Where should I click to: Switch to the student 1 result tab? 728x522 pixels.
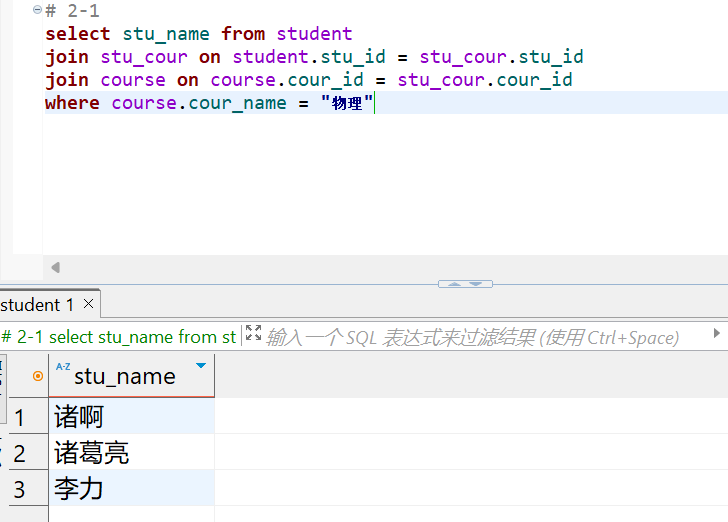click(x=37, y=304)
